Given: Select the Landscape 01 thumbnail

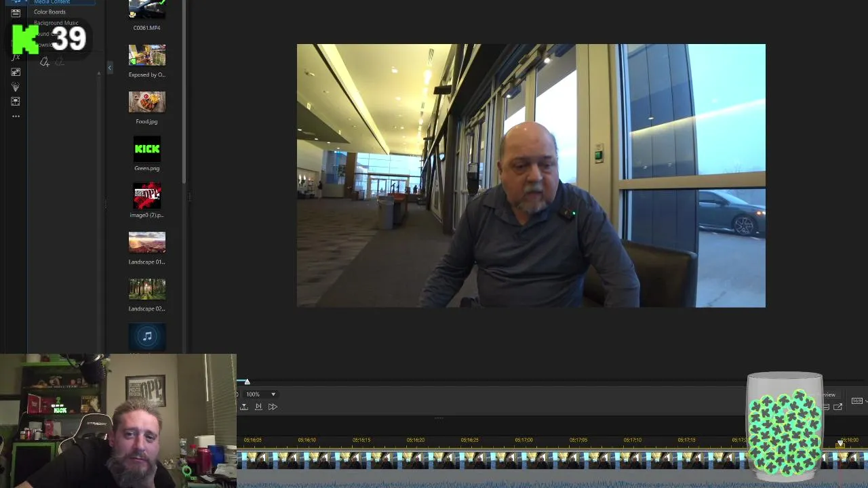Looking at the screenshot, I should click(147, 242).
